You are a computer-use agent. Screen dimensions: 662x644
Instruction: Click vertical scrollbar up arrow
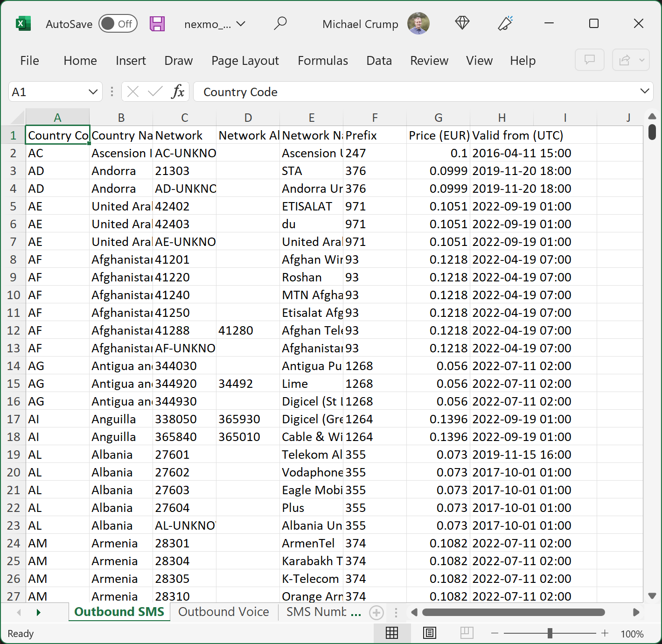[x=652, y=116]
